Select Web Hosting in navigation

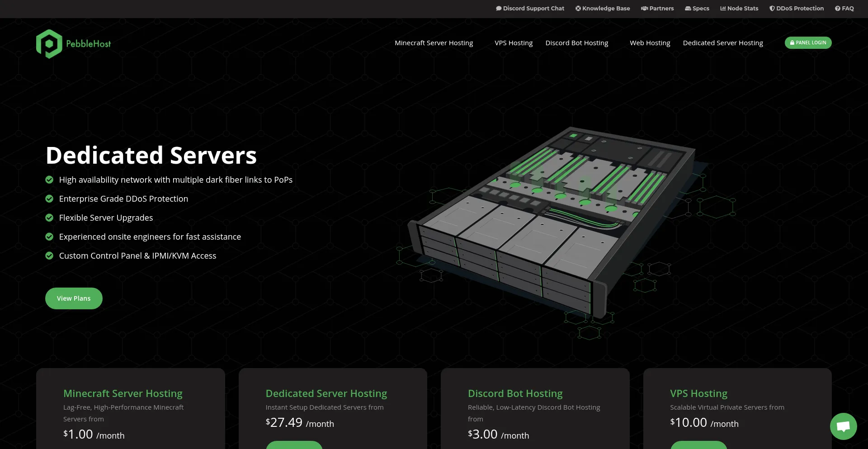click(x=650, y=43)
